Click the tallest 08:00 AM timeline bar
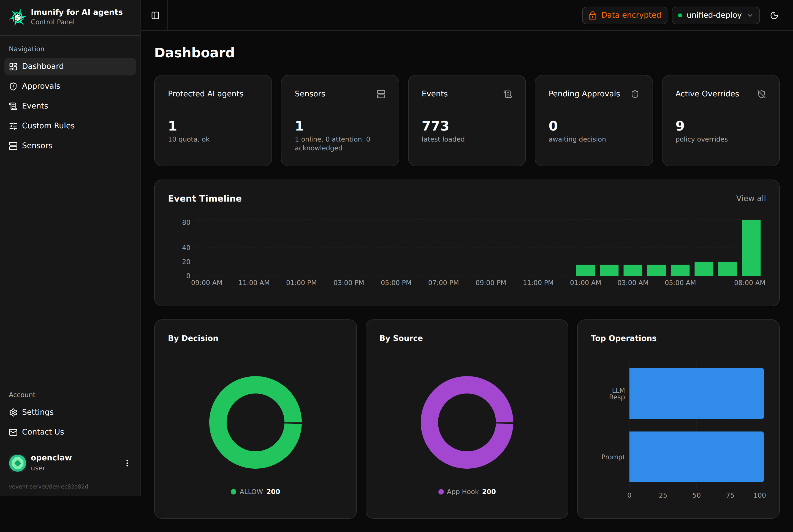The height and width of the screenshot is (532, 793). (x=751, y=248)
